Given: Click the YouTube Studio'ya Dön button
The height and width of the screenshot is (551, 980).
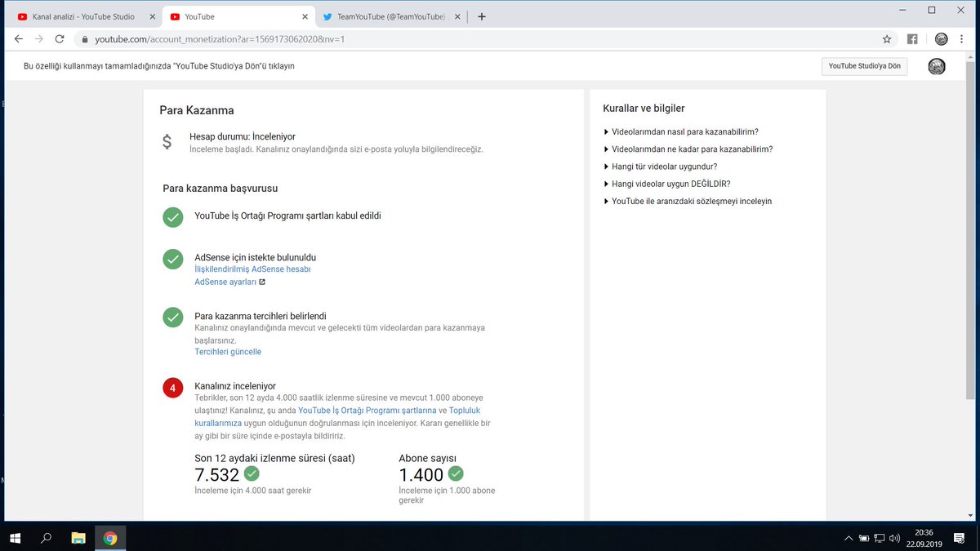Looking at the screenshot, I should (x=864, y=67).
